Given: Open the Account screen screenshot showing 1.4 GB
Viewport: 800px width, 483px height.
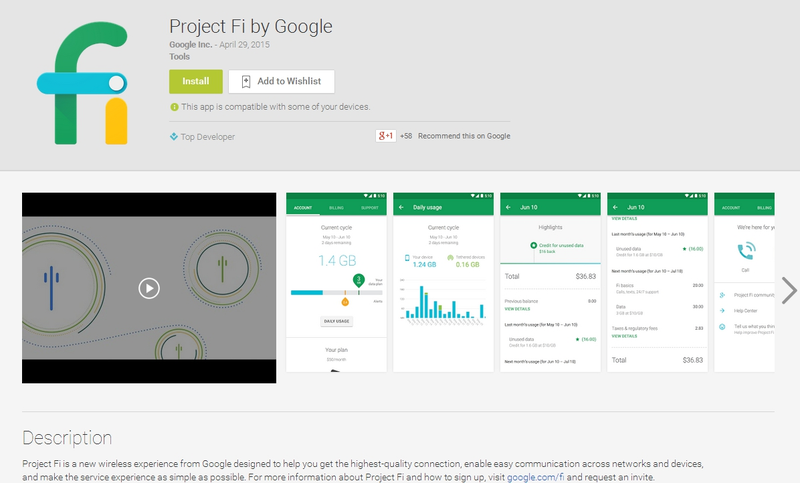Looking at the screenshot, I should pyautogui.click(x=336, y=282).
